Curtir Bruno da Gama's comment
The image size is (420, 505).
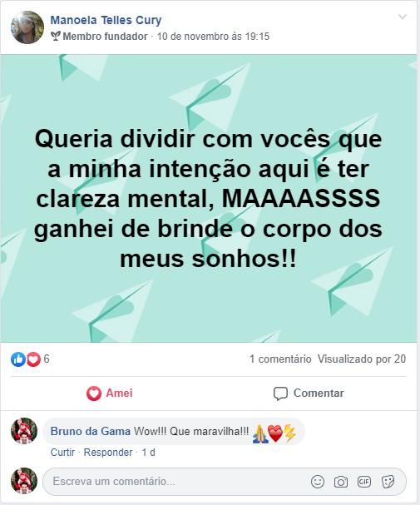coord(62,453)
